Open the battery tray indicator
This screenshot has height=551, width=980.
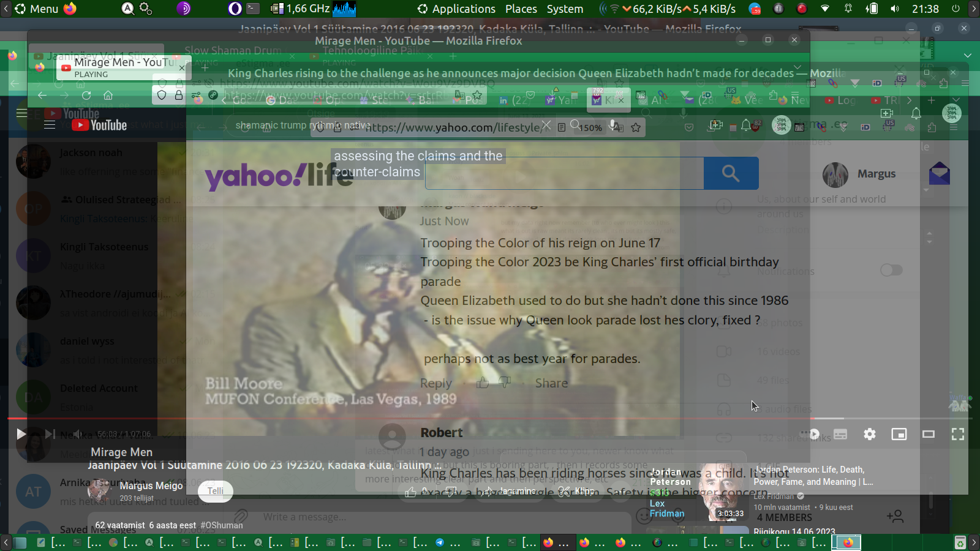point(872,9)
